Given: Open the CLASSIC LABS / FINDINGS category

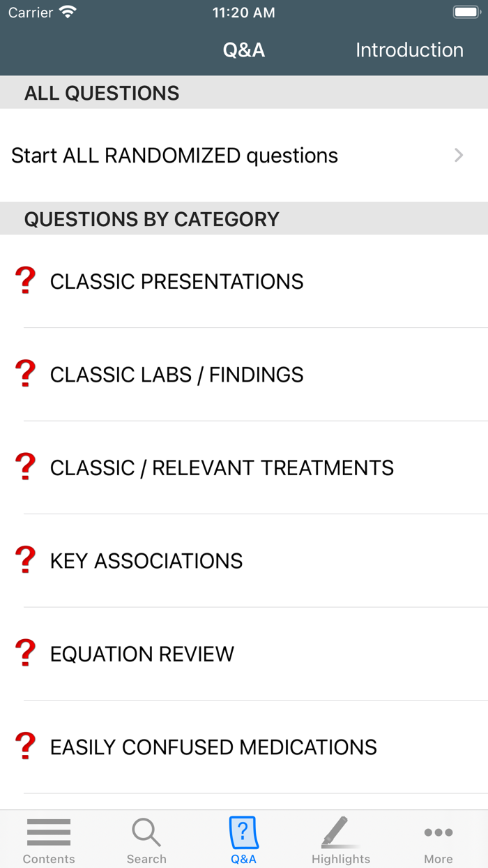Looking at the screenshot, I should click(x=176, y=375).
